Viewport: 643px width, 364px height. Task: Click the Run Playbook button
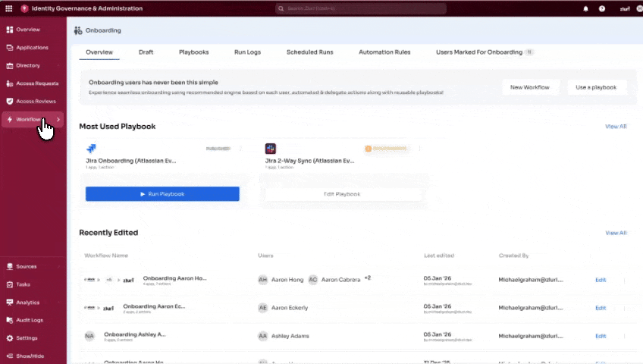(162, 194)
